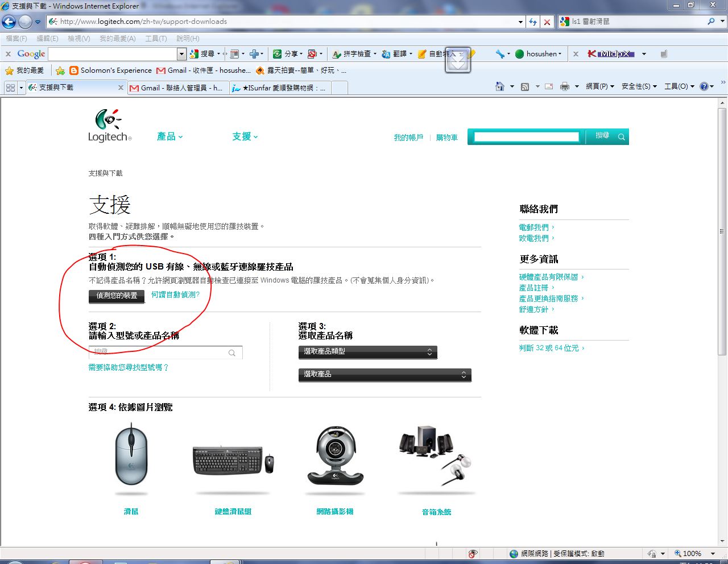The image size is (728, 564).
Task: Click the Print icon in command bar
Action: click(565, 86)
